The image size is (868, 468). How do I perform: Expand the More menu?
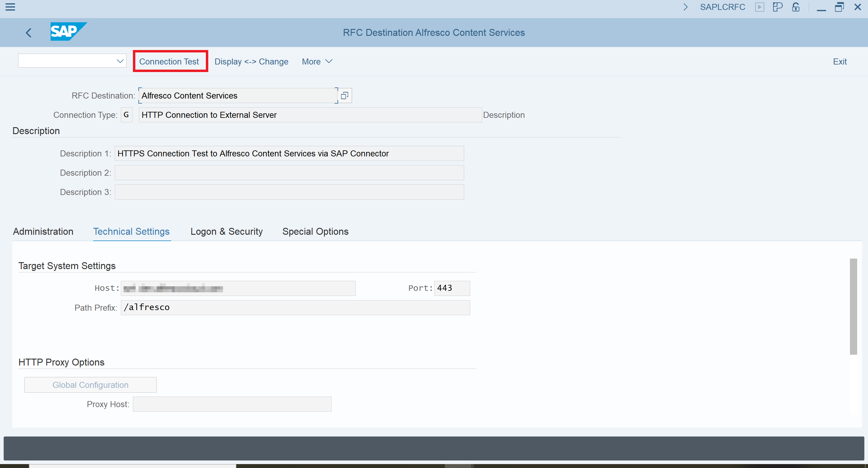pos(317,62)
